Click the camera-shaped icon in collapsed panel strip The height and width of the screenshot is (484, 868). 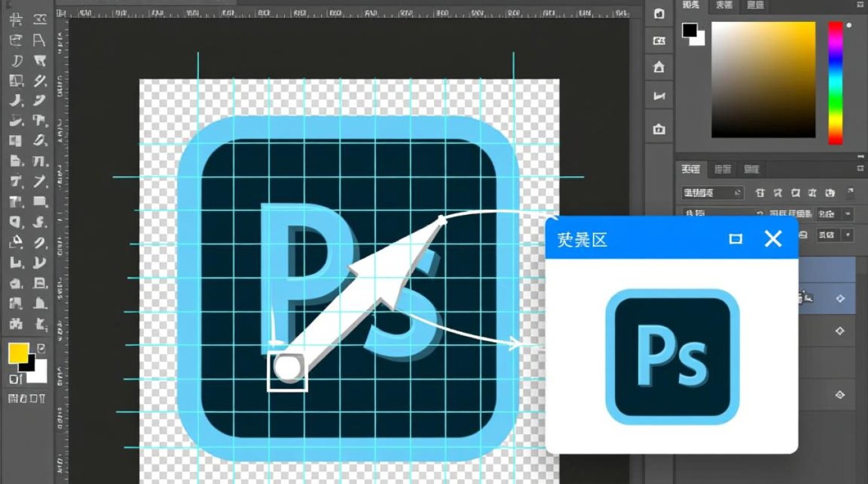(659, 129)
